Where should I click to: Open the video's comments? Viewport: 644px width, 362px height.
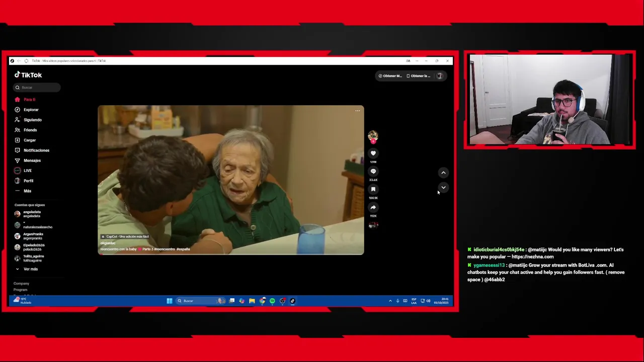[x=373, y=171]
